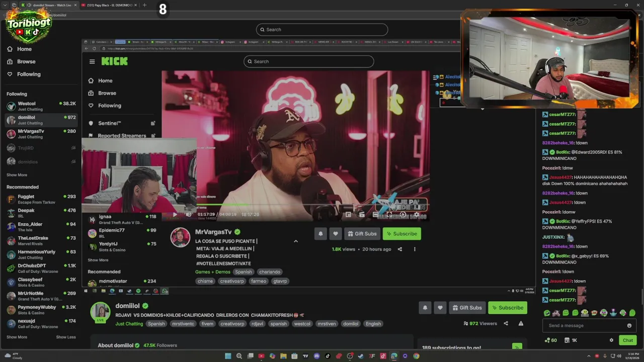The width and height of the screenshot is (644, 362).
Task: Open Sentinel in the inner Kick sidebar
Action: [x=122, y=123]
